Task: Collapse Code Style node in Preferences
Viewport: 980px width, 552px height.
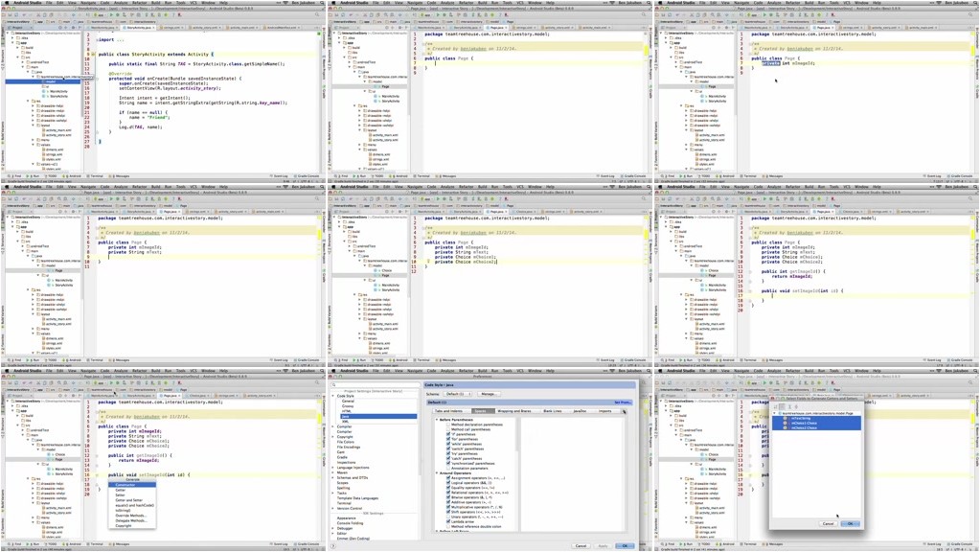Action: click(332, 396)
